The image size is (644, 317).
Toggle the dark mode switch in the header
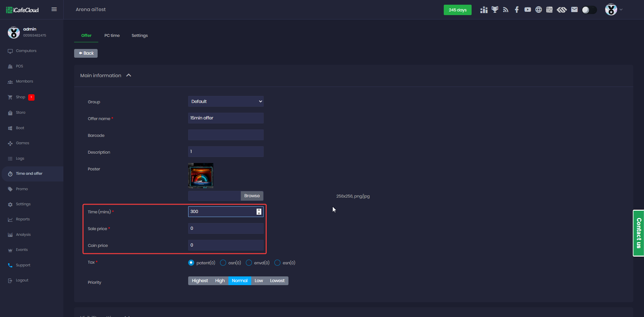tap(589, 10)
